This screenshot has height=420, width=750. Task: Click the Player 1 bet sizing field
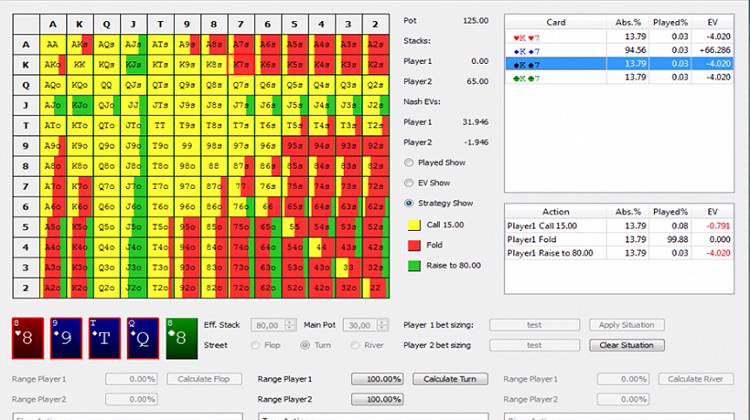534,325
